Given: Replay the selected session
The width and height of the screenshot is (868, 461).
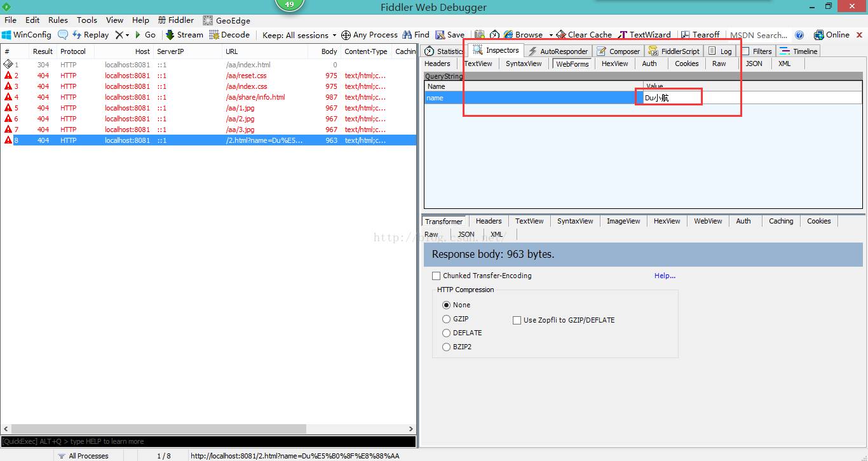Looking at the screenshot, I should click(90, 35).
